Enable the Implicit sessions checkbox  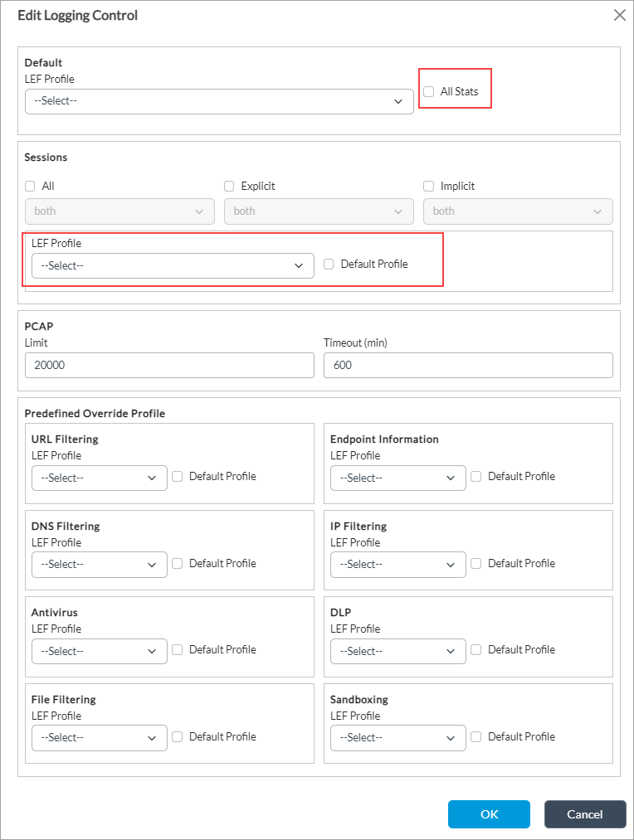point(429,187)
